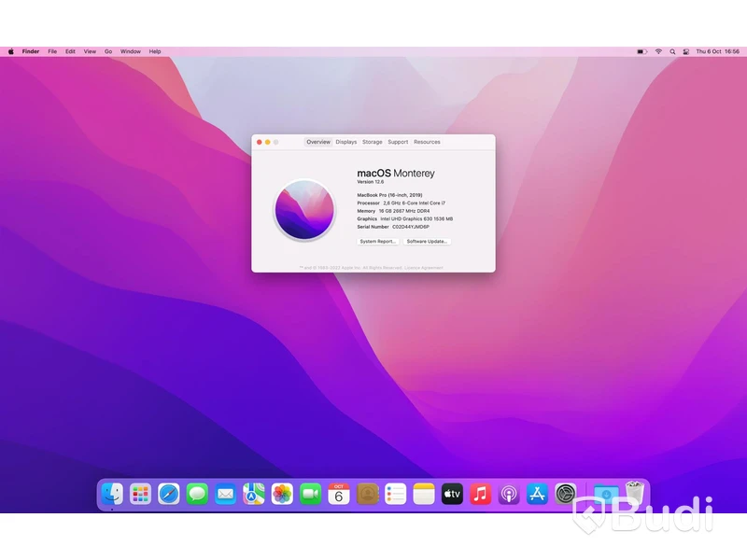Switch to the Displays tab

click(x=346, y=142)
